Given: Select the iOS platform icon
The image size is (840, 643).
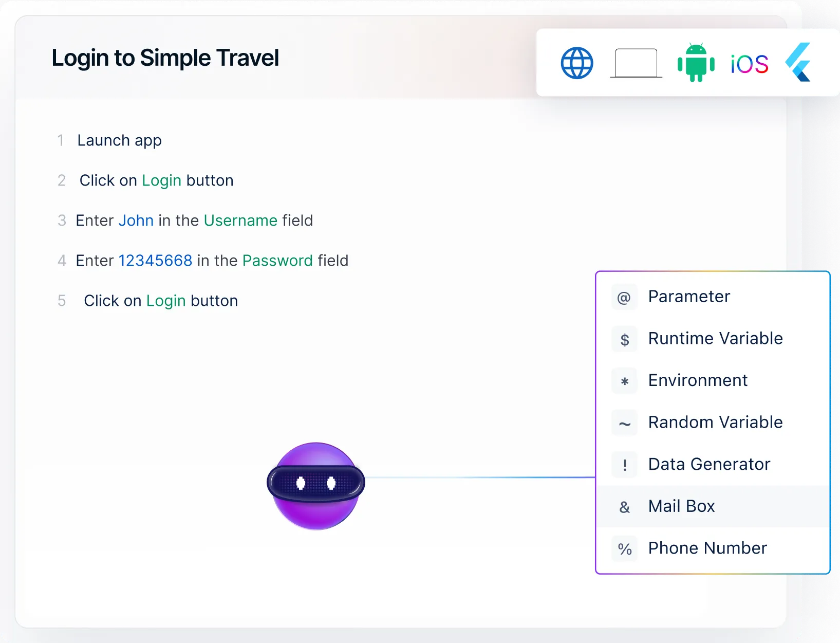Looking at the screenshot, I should 749,64.
